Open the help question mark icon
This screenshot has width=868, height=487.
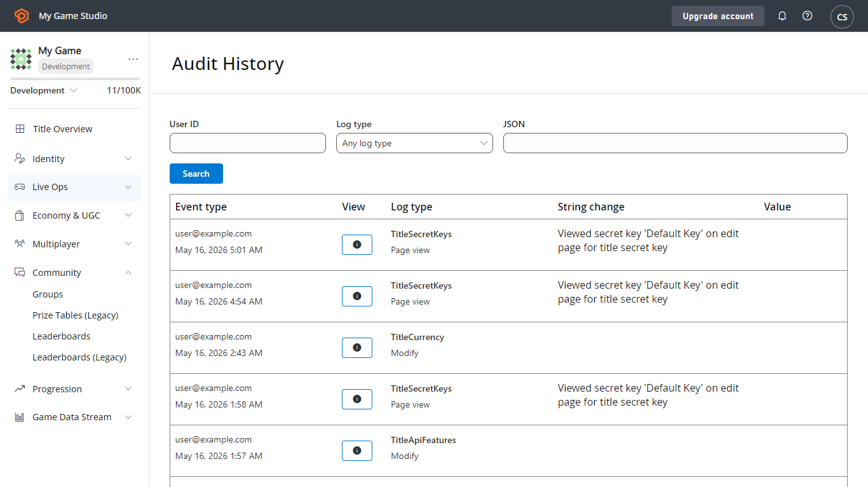807,16
